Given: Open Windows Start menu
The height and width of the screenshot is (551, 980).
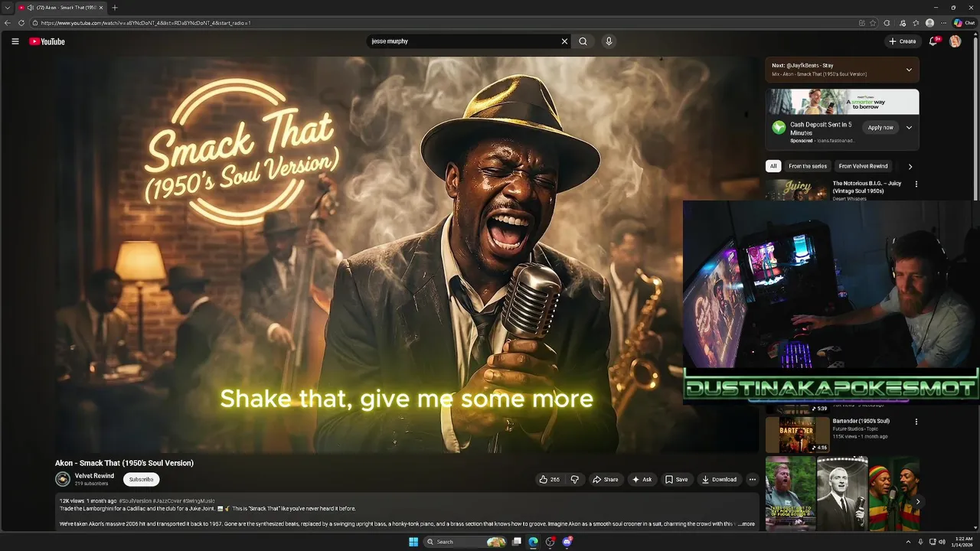Looking at the screenshot, I should (413, 542).
